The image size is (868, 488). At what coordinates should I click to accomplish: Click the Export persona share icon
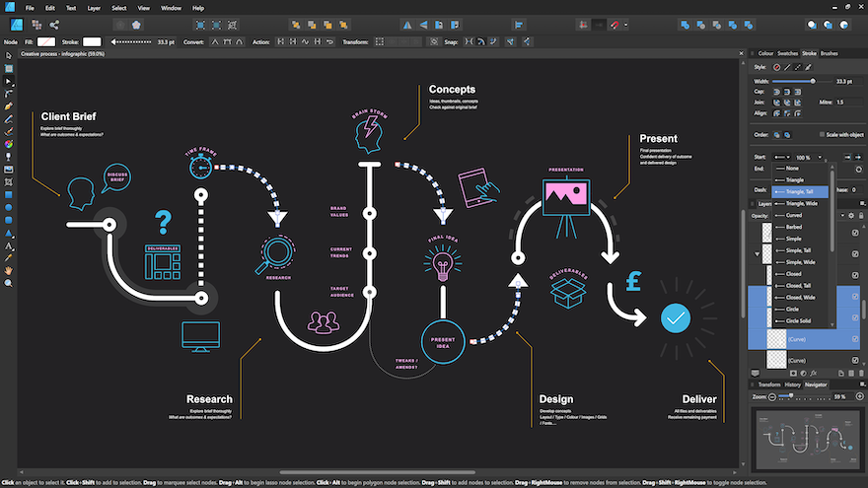[x=54, y=24]
